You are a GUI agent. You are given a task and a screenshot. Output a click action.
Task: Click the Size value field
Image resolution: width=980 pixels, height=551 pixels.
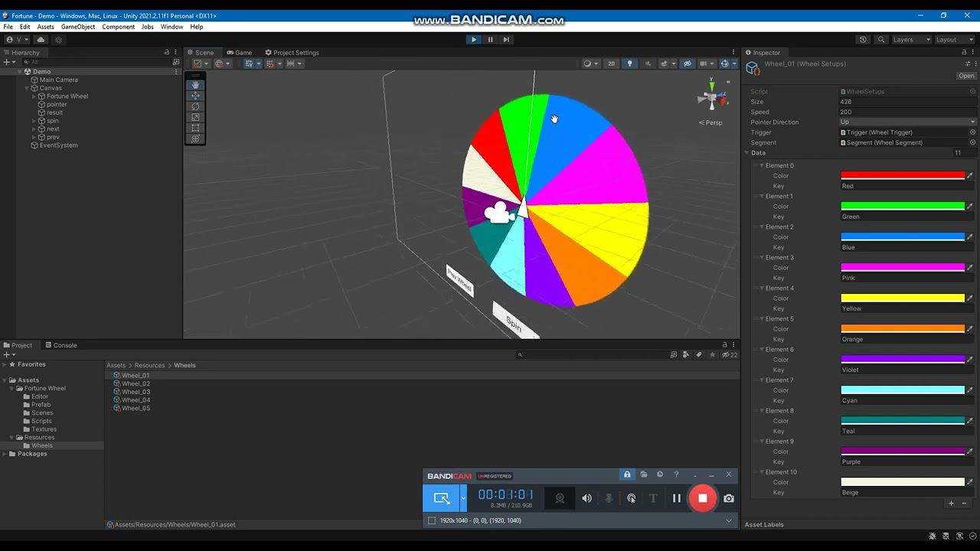(908, 102)
